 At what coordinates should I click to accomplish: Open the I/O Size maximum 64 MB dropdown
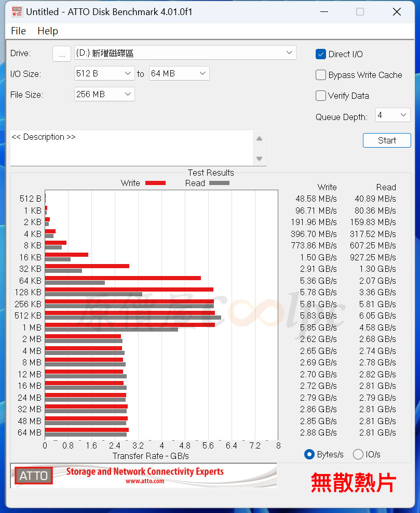pos(179,74)
